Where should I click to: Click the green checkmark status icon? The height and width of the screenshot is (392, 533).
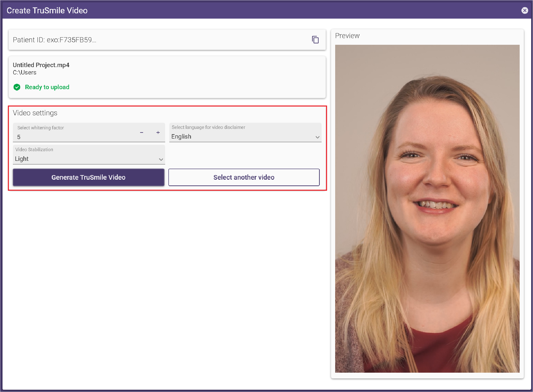(17, 87)
